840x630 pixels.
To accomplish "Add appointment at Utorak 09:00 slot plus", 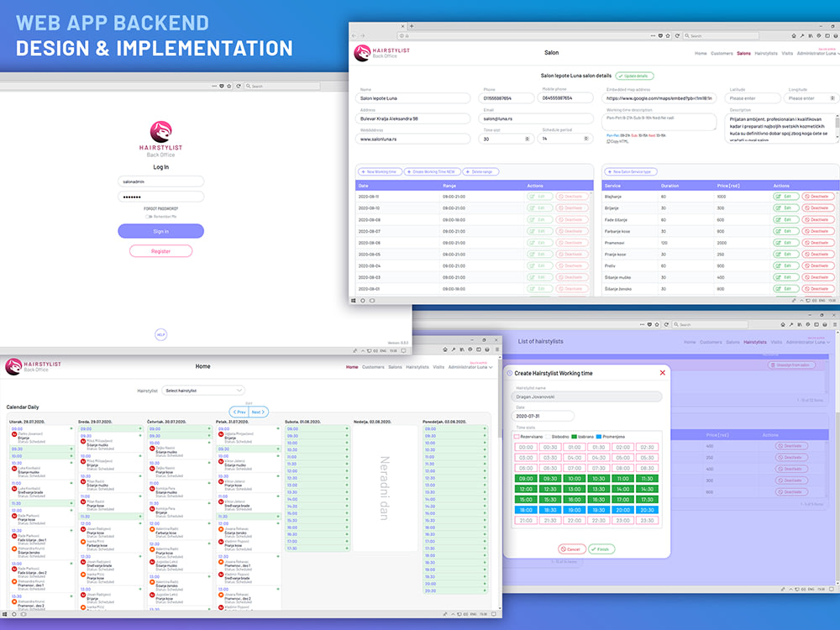I will (x=71, y=428).
